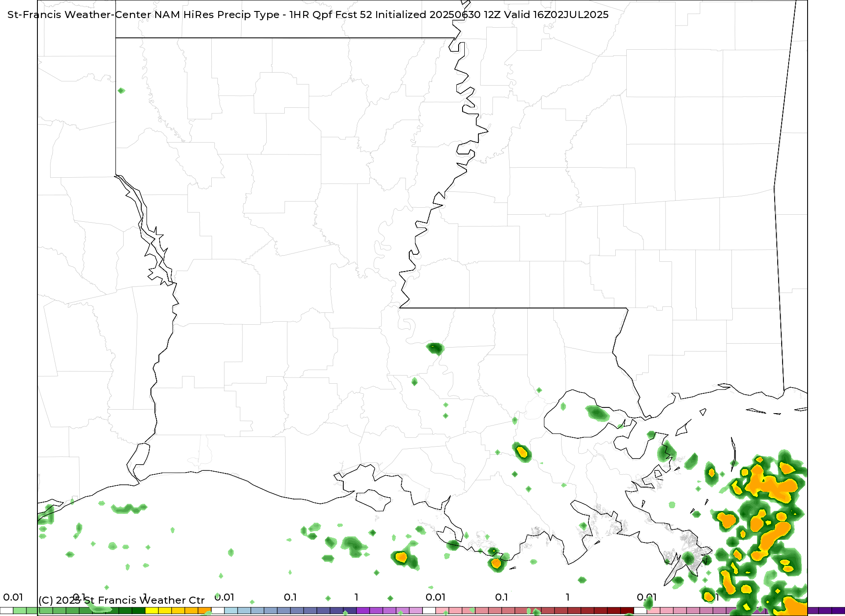Select the darkest maroon legend swatch
The height and width of the screenshot is (616, 845).
point(627,611)
